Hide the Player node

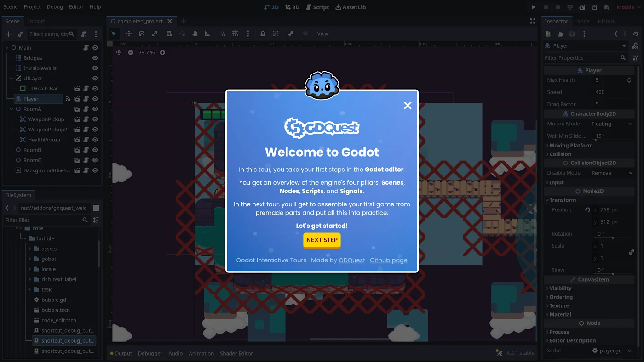tap(95, 99)
